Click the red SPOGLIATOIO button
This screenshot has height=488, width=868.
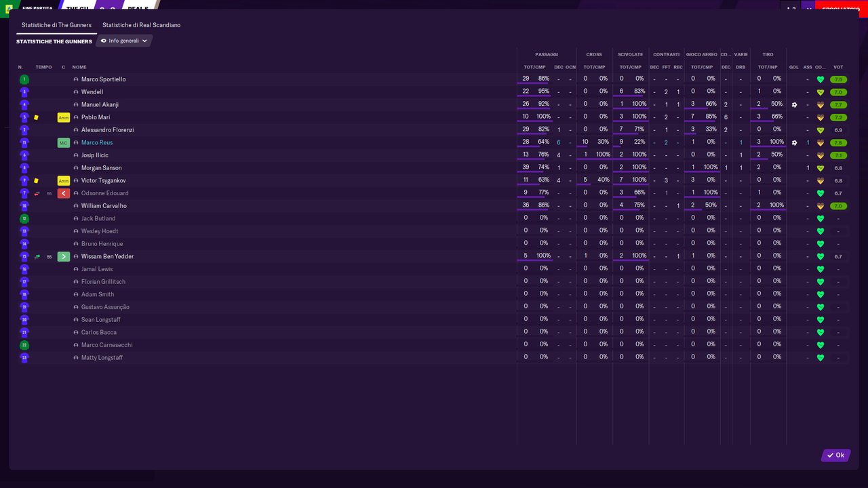[x=840, y=6]
